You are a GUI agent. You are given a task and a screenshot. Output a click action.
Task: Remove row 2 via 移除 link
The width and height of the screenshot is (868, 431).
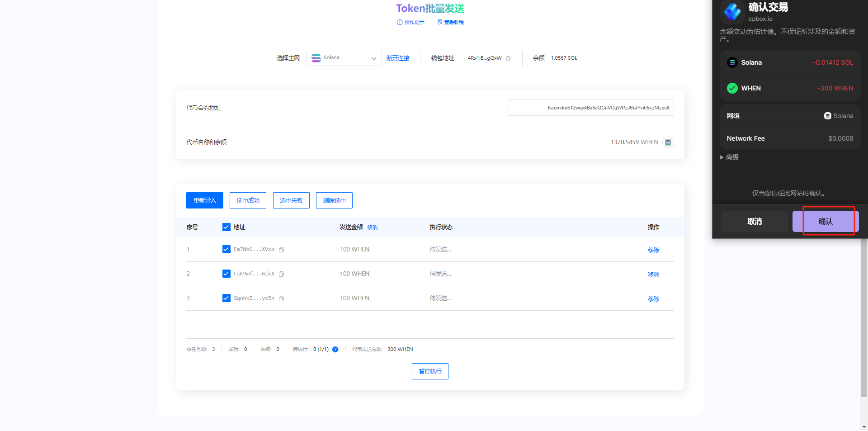[x=653, y=275]
